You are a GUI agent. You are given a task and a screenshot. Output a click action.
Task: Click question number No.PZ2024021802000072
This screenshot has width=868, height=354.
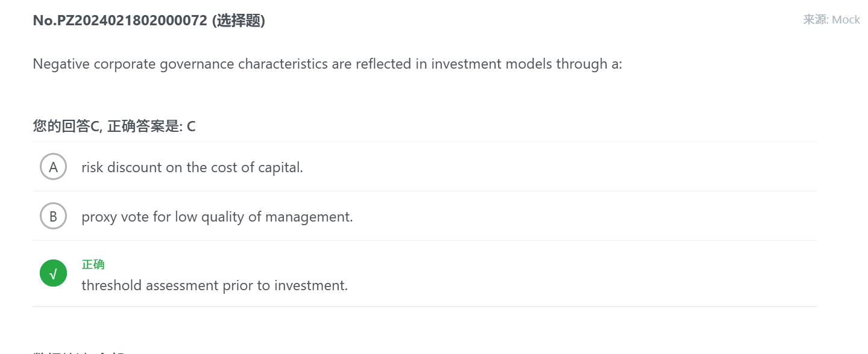pyautogui.click(x=120, y=20)
